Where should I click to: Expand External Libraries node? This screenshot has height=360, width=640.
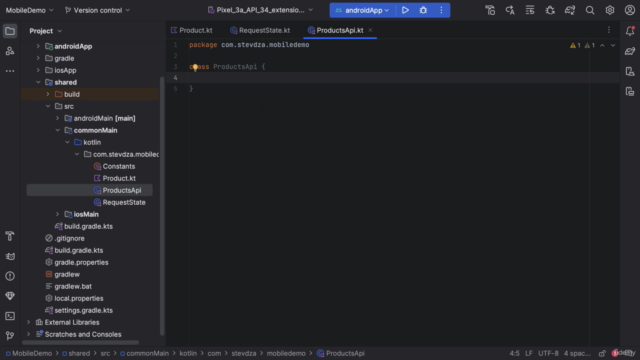click(29, 322)
